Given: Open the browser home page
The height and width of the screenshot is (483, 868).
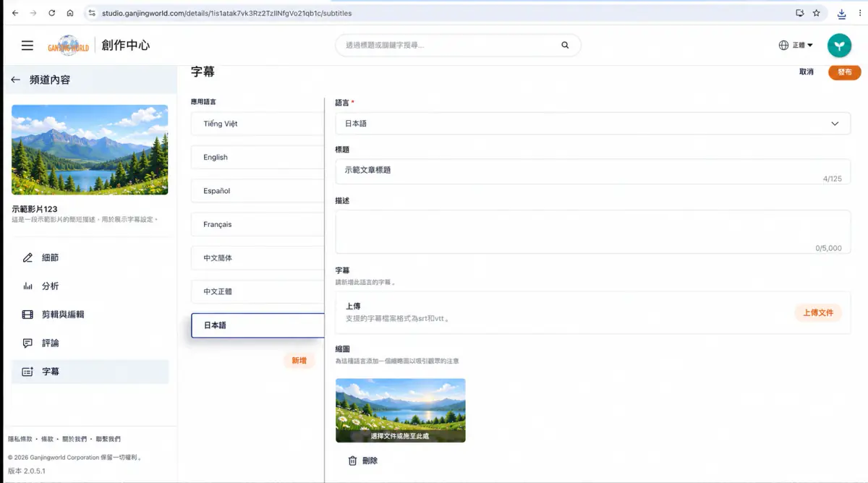Looking at the screenshot, I should coord(69,13).
